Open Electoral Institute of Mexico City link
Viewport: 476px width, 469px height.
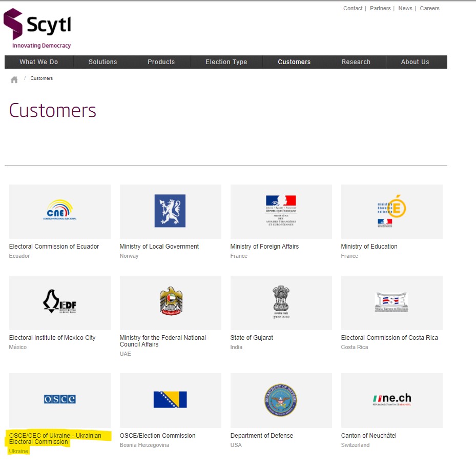pos(52,338)
